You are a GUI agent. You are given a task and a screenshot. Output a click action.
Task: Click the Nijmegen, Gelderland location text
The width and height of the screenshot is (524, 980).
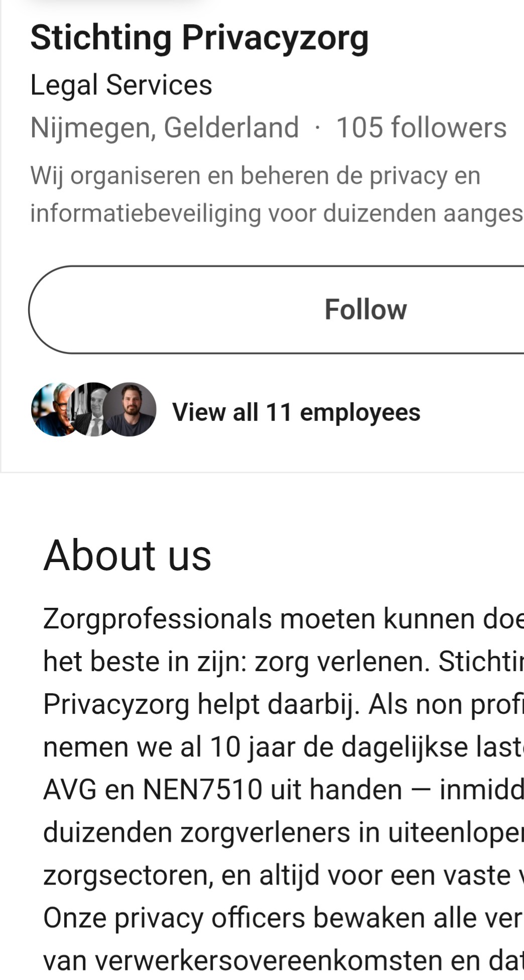pos(165,128)
